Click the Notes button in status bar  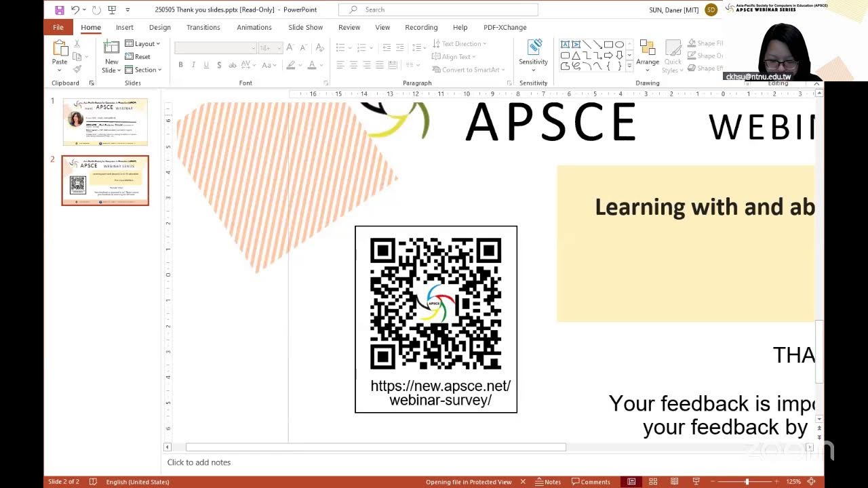point(548,482)
